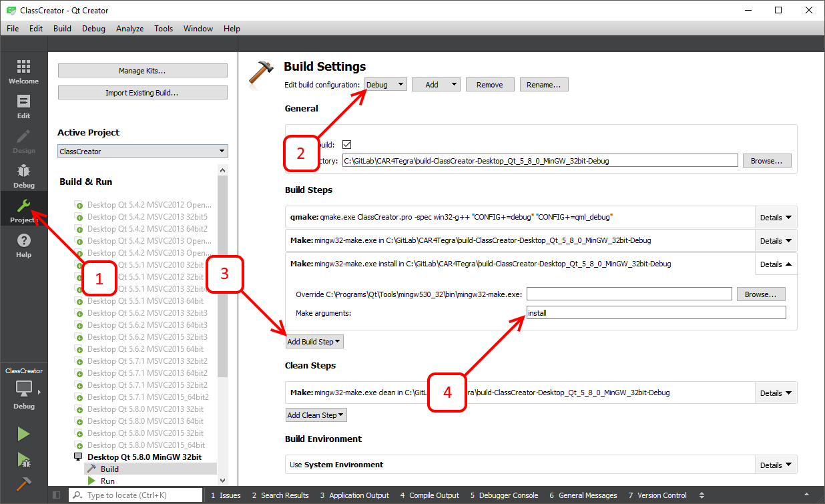The width and height of the screenshot is (825, 504).
Task: Click the Rename configuration button
Action: coord(544,85)
